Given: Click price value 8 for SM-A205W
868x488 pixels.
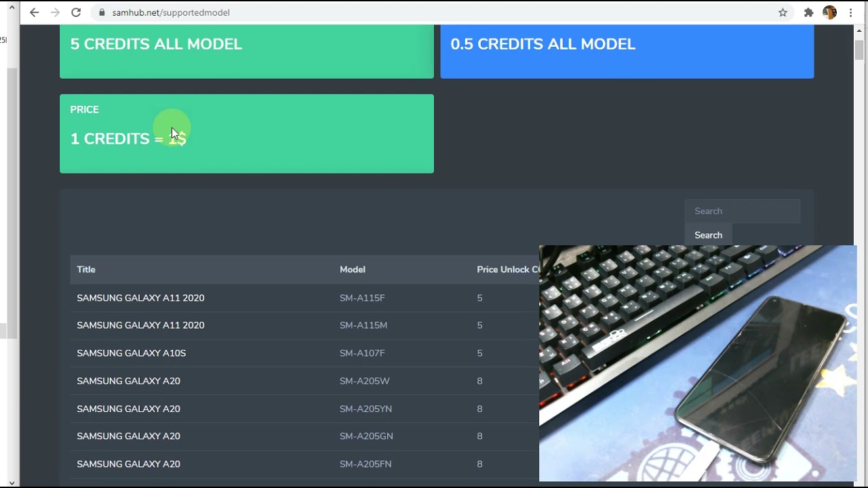Looking at the screenshot, I should (x=479, y=381).
